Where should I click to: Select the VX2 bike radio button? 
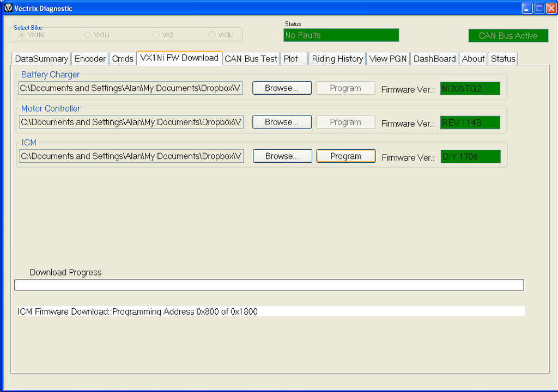tap(155, 35)
